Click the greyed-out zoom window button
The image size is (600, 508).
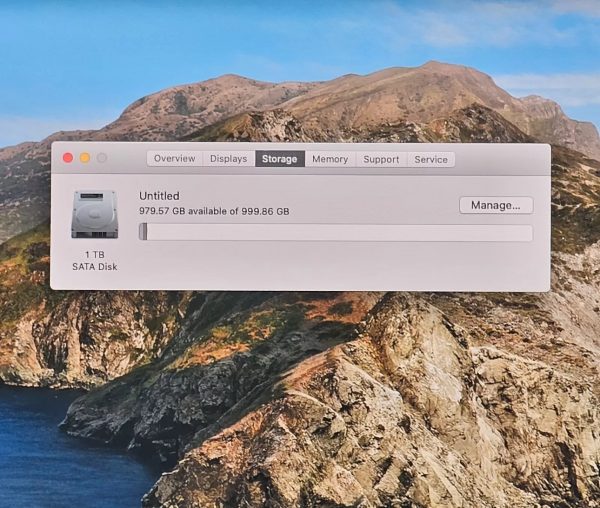(102, 158)
